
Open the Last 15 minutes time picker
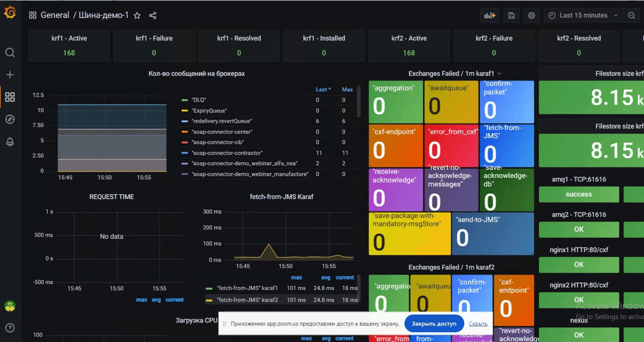(583, 16)
